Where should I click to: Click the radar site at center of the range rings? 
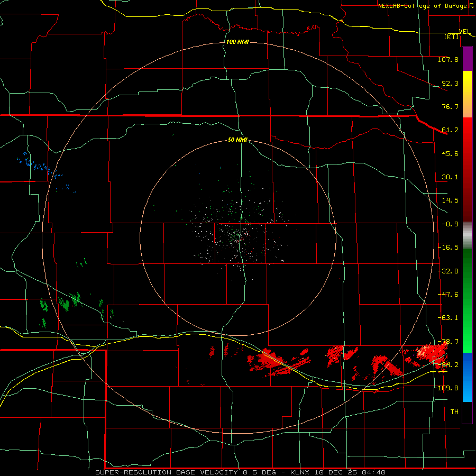(x=239, y=237)
